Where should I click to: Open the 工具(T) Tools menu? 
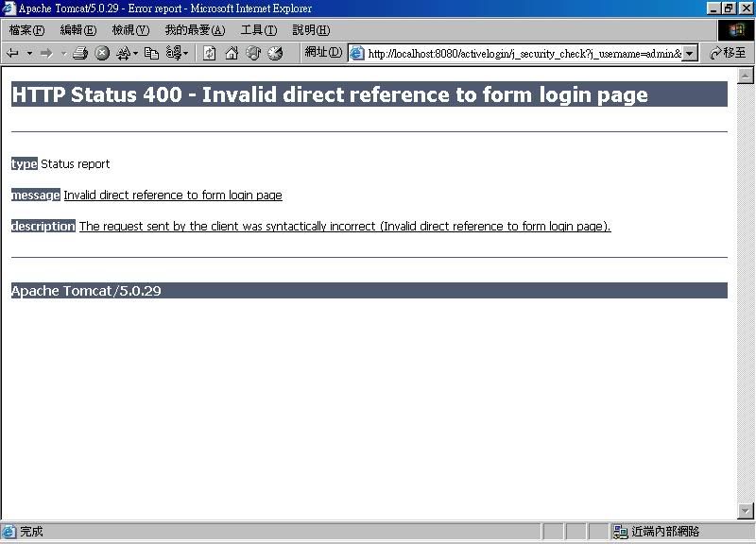pyautogui.click(x=259, y=30)
